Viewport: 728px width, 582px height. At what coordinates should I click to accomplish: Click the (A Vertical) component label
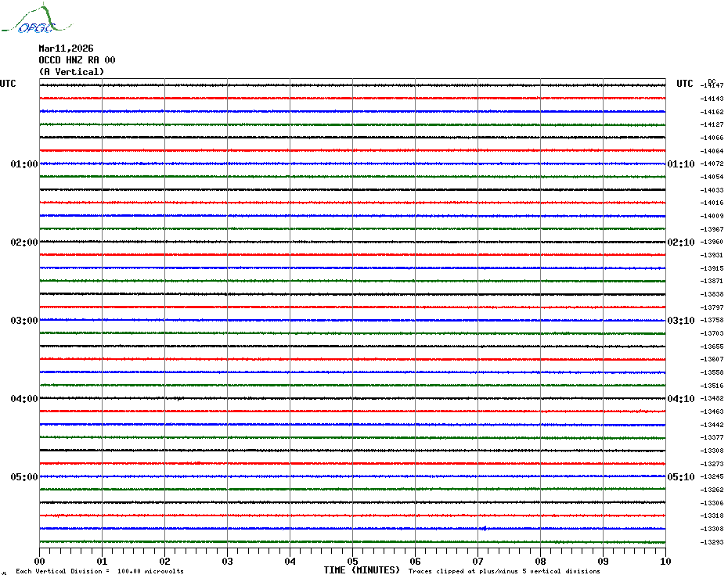pyautogui.click(x=71, y=72)
